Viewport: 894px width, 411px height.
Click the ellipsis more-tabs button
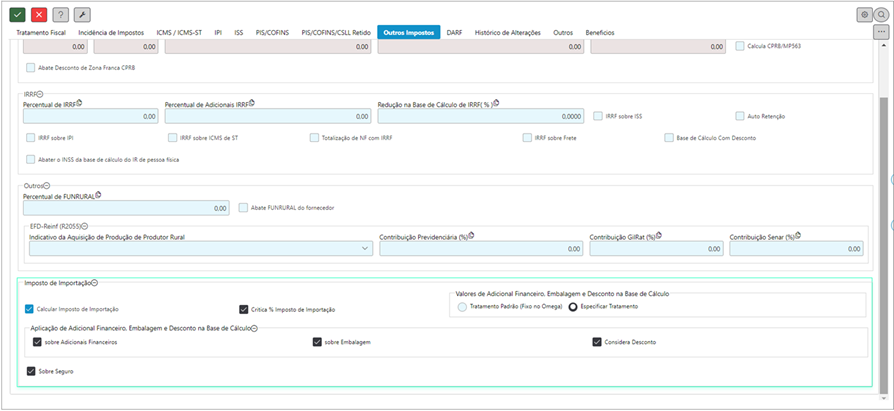point(881,32)
